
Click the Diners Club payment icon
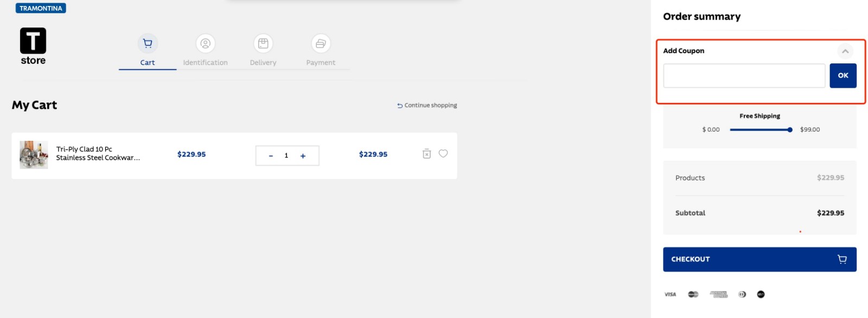742,294
